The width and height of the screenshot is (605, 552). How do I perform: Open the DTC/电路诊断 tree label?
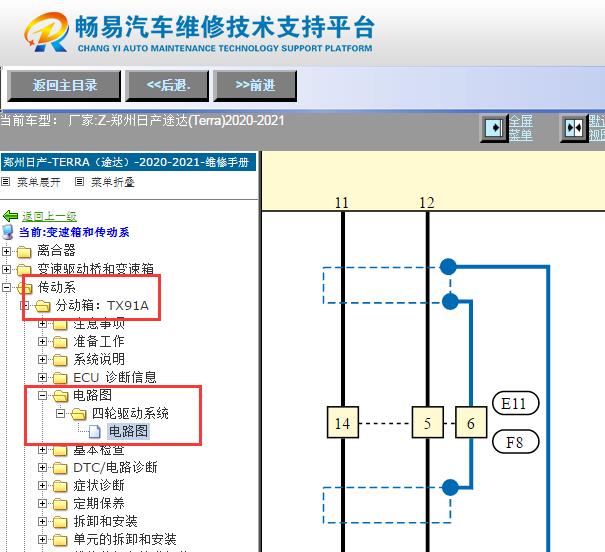pyautogui.click(x=115, y=467)
